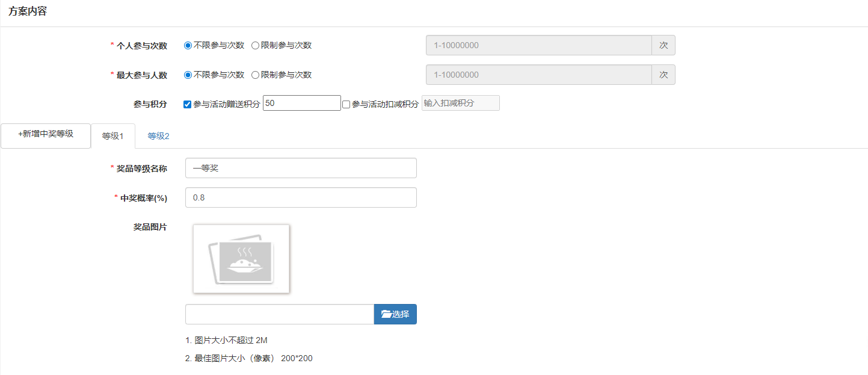Click the folder icon 选择 button
The height and width of the screenshot is (375, 868).
[x=395, y=314]
